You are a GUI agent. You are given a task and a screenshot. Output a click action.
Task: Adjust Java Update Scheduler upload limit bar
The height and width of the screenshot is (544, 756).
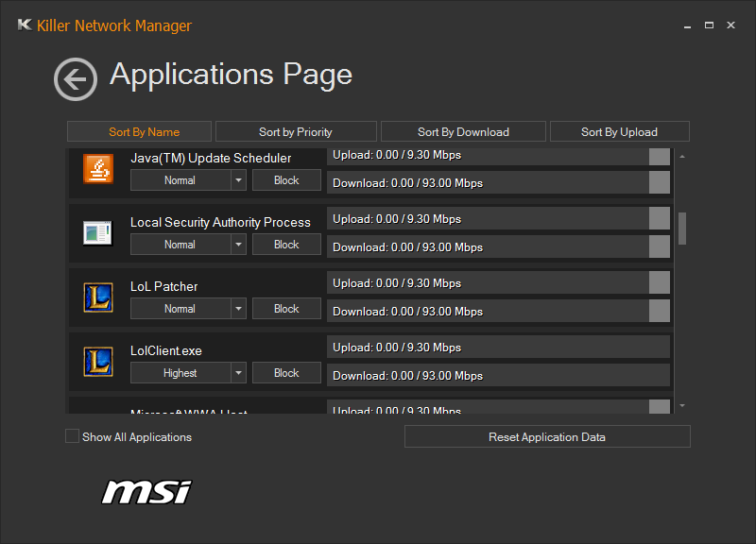[499, 156]
